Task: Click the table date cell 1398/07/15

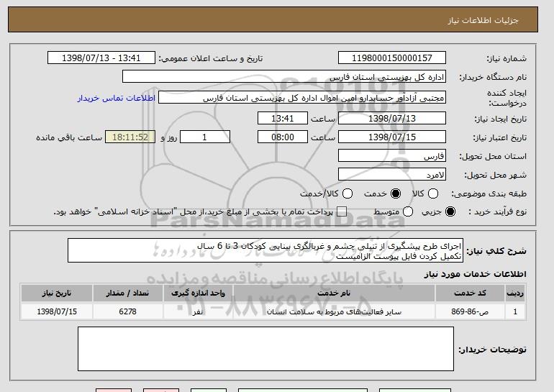Action: coord(57,312)
